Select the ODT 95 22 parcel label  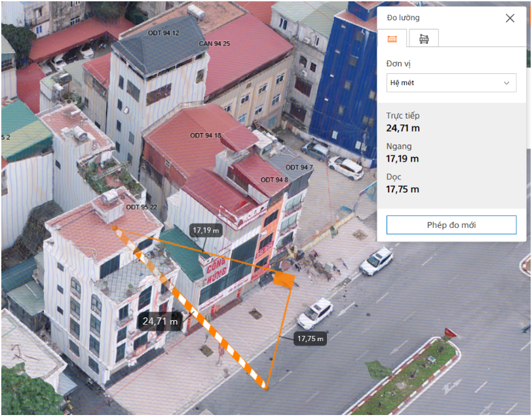coord(142,207)
